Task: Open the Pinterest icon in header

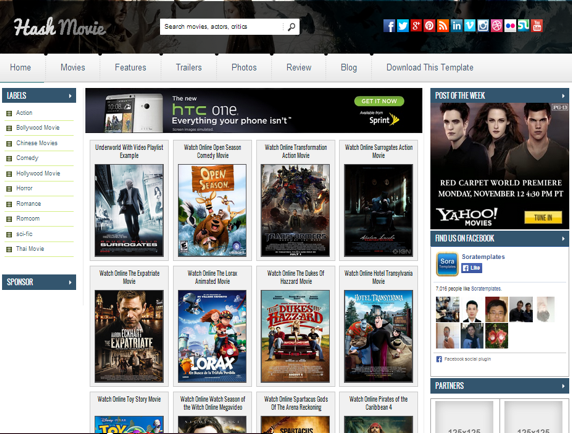Action: [429, 26]
